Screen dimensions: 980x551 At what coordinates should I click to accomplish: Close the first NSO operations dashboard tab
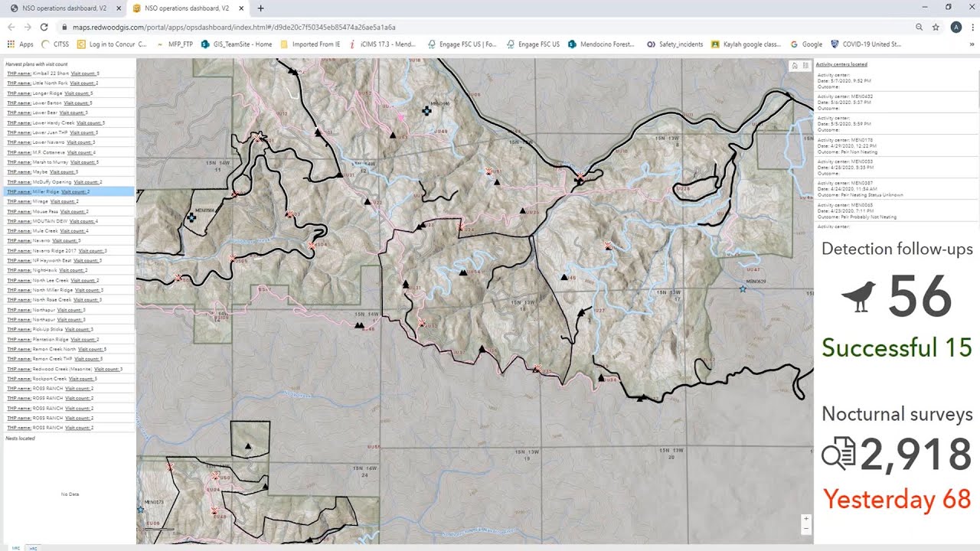coord(119,8)
